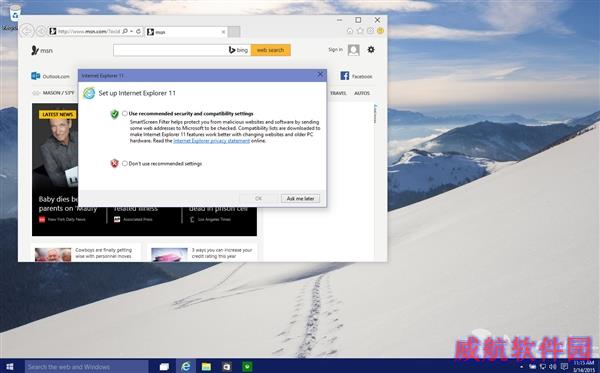The width and height of the screenshot is (600, 373).
Task: Open the credit rating article
Action: tap(222, 253)
